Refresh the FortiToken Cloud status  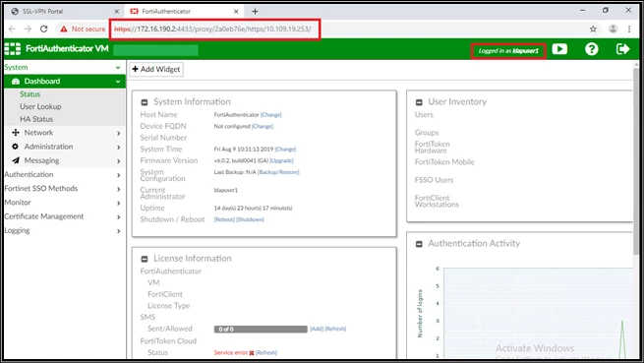[x=266, y=353]
